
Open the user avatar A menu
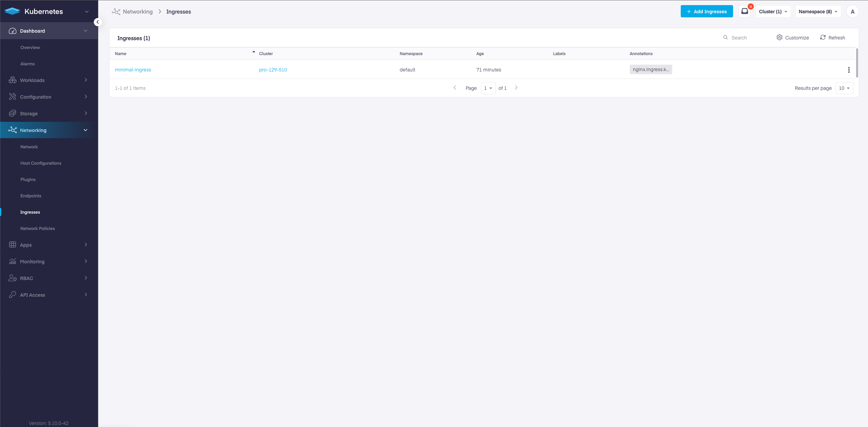pos(852,12)
